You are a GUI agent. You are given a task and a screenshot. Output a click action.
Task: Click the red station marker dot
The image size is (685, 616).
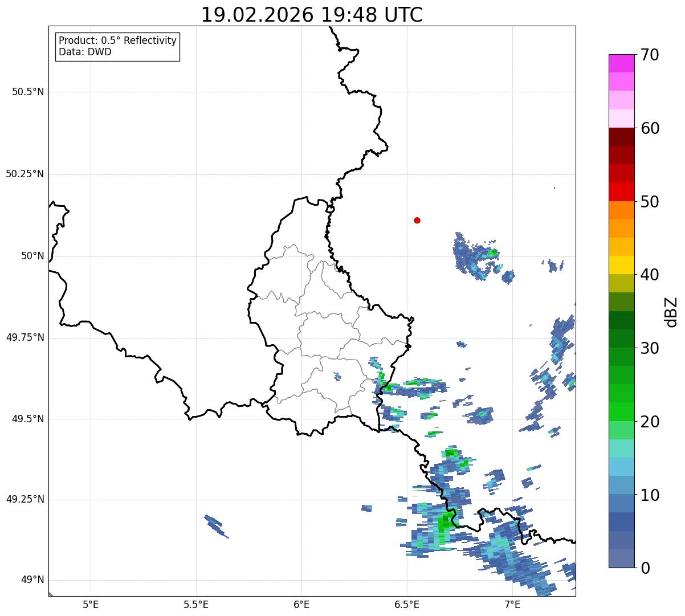(x=417, y=221)
